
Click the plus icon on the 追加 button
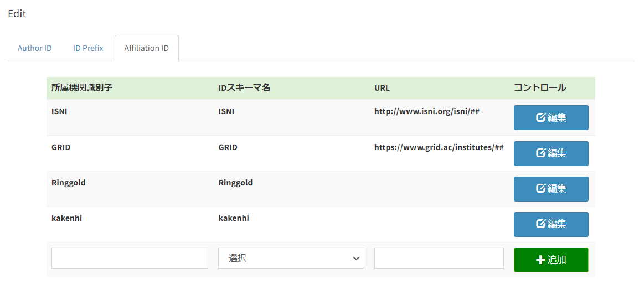pos(541,260)
